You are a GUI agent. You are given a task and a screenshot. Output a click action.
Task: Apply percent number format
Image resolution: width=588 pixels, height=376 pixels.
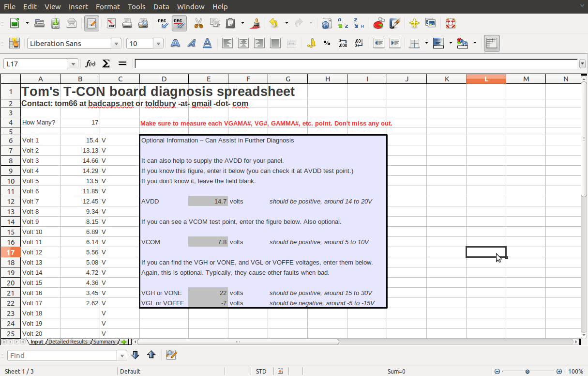coord(327,43)
